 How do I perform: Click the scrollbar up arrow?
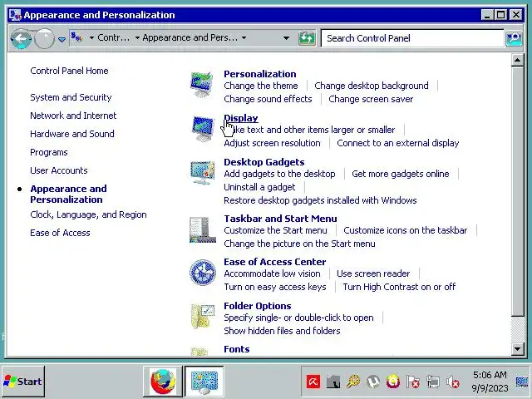517,61
